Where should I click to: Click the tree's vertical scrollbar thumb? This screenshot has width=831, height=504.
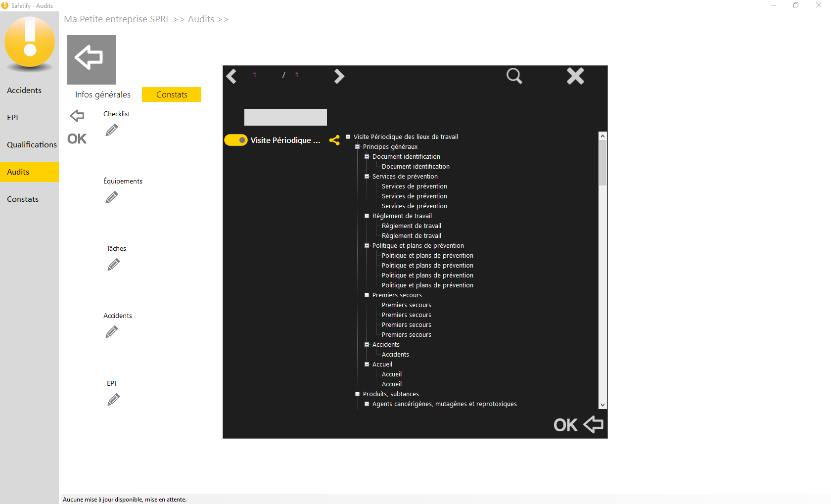coord(602,163)
